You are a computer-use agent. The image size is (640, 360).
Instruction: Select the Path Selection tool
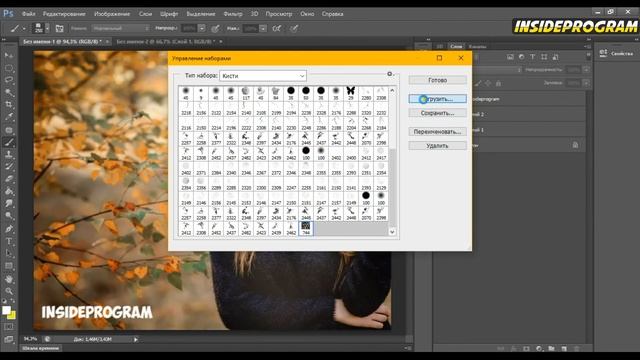click(x=9, y=253)
